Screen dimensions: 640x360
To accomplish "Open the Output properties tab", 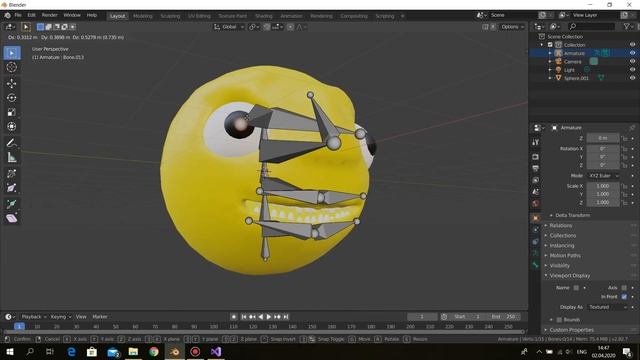I will (536, 168).
